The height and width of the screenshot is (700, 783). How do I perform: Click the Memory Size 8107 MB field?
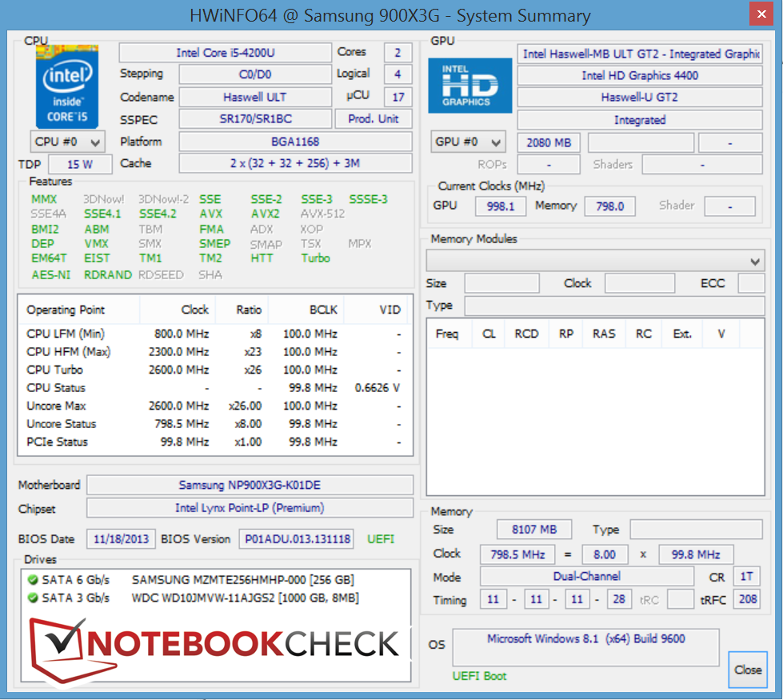(x=533, y=530)
